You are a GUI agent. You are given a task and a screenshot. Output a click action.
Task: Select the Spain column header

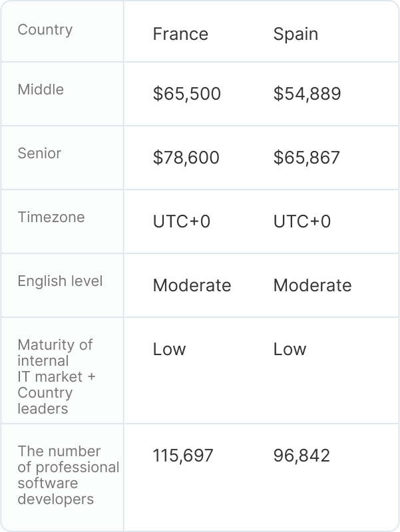(296, 34)
